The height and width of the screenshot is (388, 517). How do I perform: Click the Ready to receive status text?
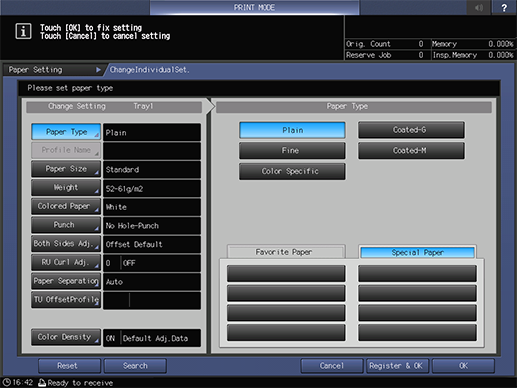click(x=80, y=383)
